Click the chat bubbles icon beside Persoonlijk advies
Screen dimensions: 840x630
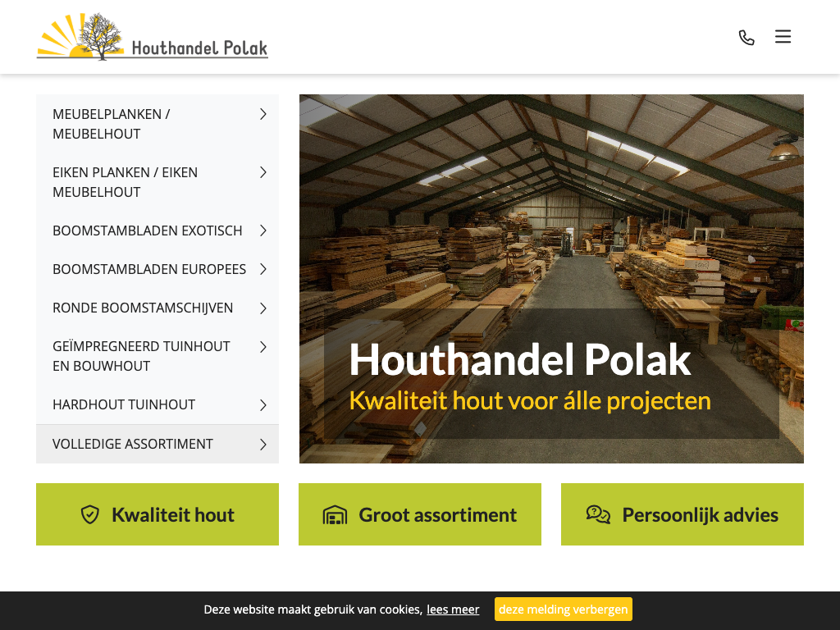[x=598, y=515]
